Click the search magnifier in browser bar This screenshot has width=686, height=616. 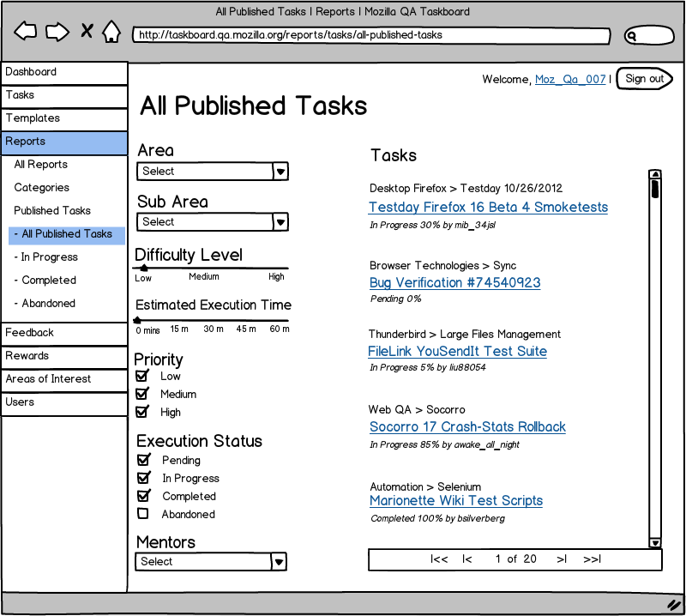click(x=631, y=36)
